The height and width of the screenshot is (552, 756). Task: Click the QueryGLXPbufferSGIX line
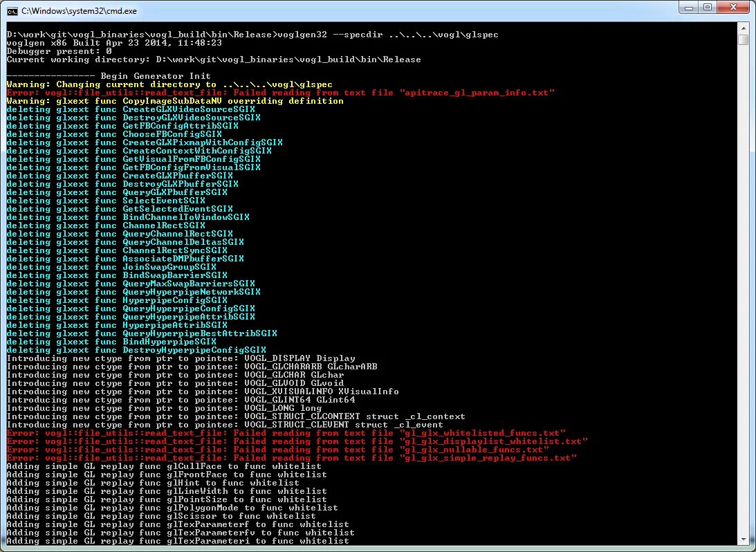pos(117,192)
